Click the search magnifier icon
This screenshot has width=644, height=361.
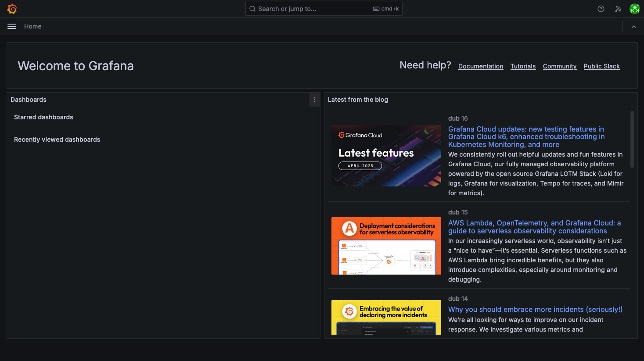click(252, 9)
